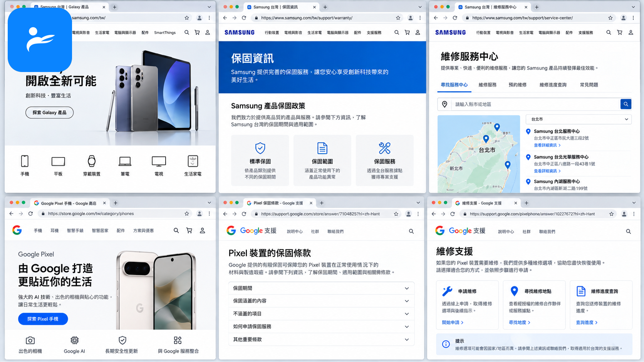
Task: Open 查看詳細資訊 for Samsung 台北服務中心
Action: [547, 145]
